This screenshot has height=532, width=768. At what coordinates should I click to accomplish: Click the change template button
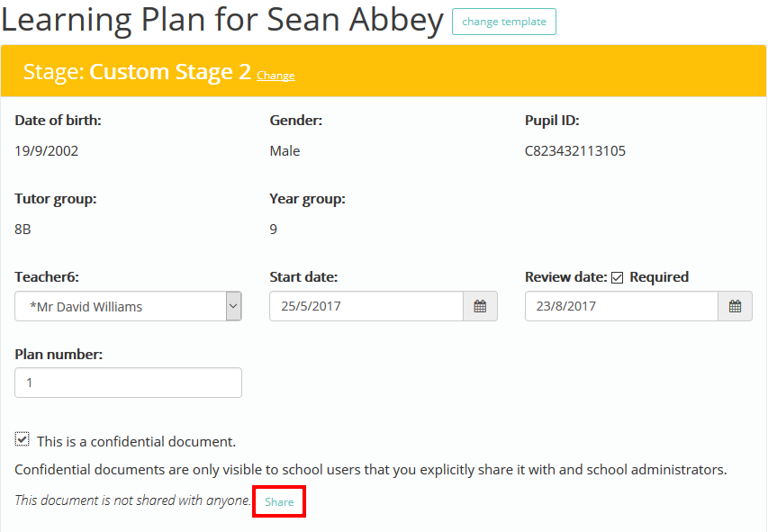coord(504,22)
